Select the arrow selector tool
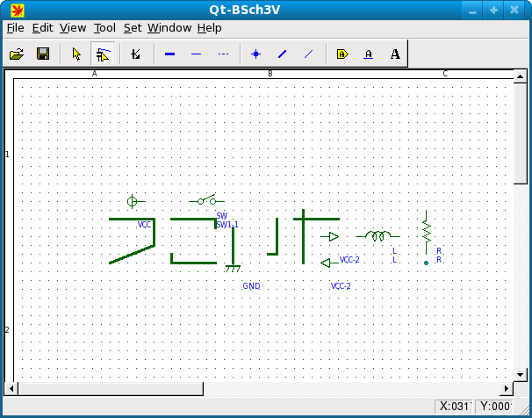 [x=76, y=54]
